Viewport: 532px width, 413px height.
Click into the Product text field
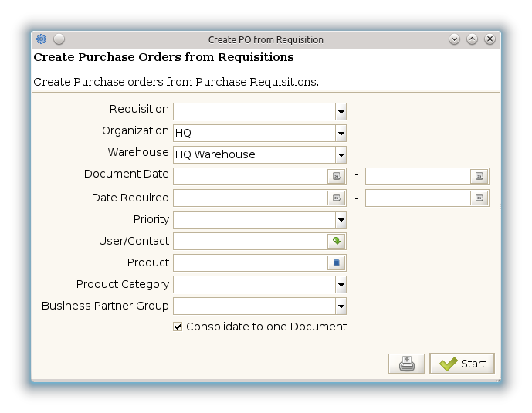click(250, 262)
